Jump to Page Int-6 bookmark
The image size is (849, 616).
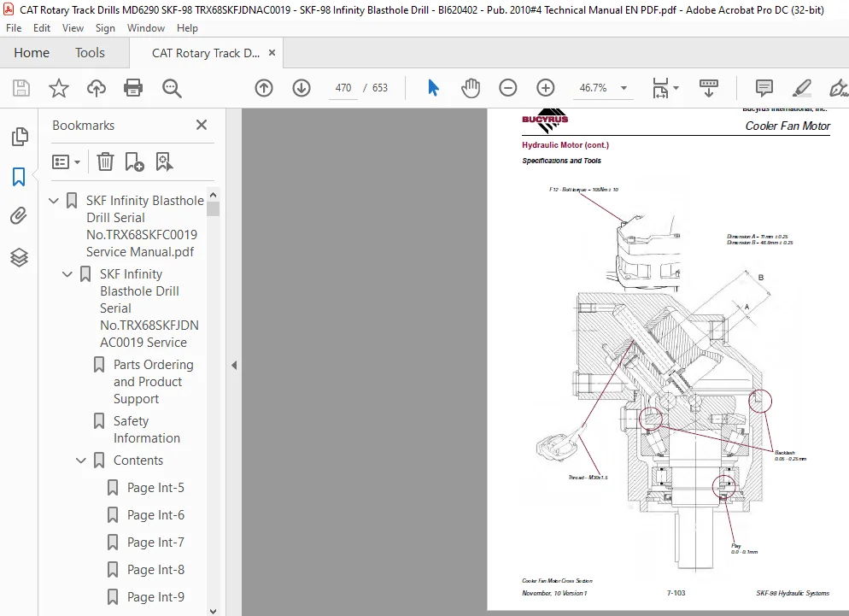(x=155, y=515)
